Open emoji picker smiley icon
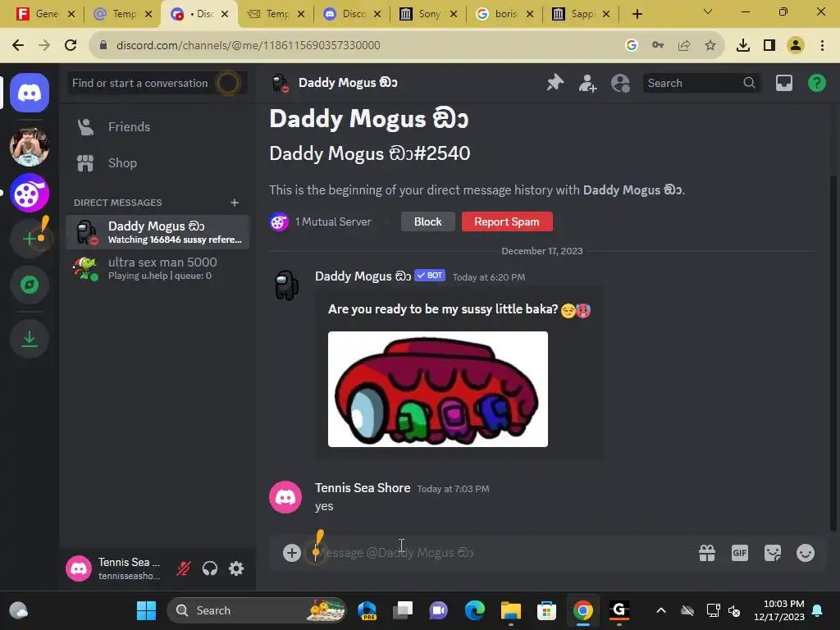The image size is (840, 630). 806,553
